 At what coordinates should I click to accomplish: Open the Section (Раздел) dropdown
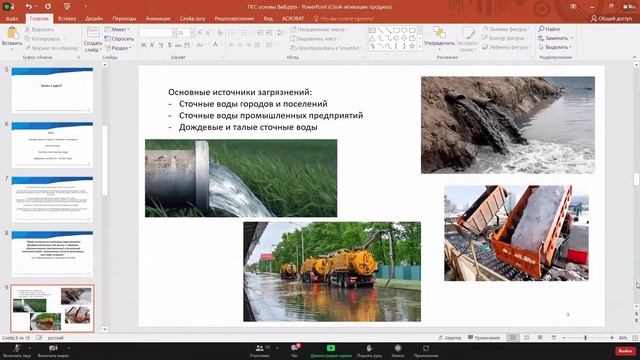tap(118, 48)
